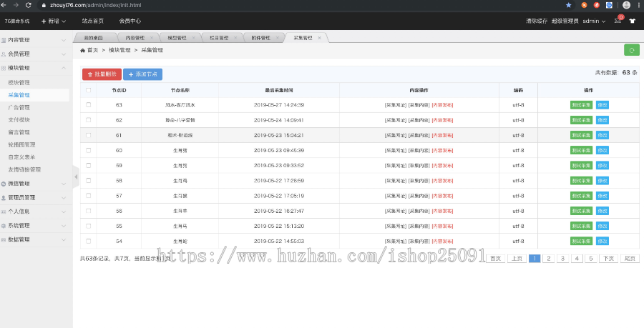Check the checkbox for node ID 57
The width and height of the screenshot is (644, 328).
(x=88, y=196)
